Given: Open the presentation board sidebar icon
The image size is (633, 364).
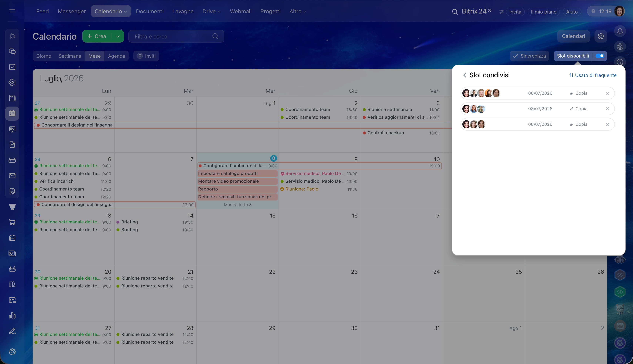Looking at the screenshot, I should (12, 129).
